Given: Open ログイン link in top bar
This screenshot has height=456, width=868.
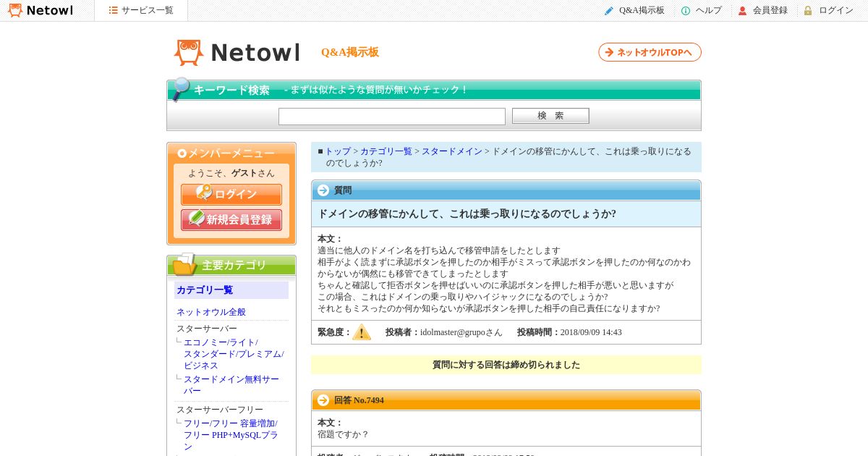Looking at the screenshot, I should (836, 11).
